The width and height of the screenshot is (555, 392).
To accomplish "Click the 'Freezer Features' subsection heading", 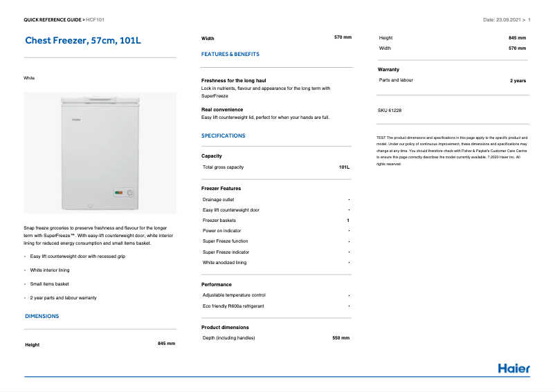I will (221, 189).
